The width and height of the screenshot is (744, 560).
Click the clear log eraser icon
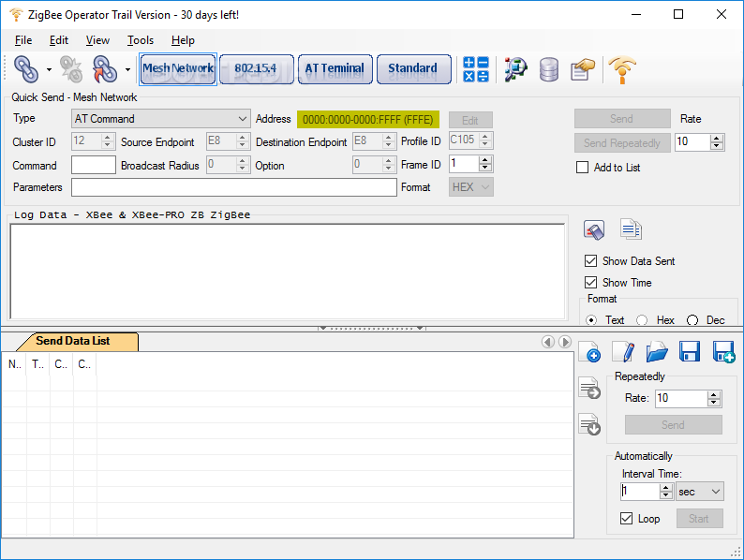tap(593, 230)
